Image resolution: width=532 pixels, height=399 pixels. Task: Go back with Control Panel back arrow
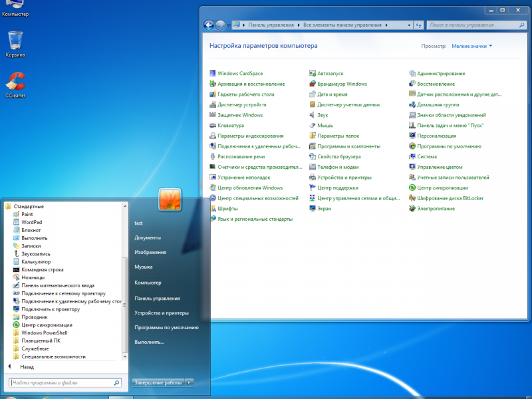[x=209, y=25]
